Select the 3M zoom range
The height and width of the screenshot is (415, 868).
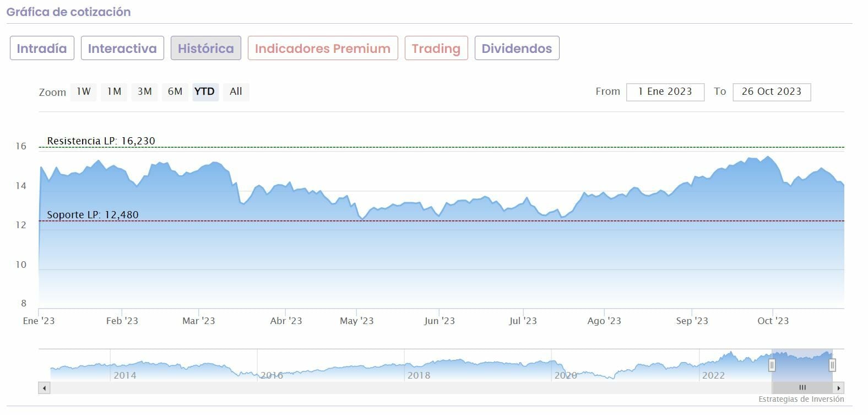(145, 91)
